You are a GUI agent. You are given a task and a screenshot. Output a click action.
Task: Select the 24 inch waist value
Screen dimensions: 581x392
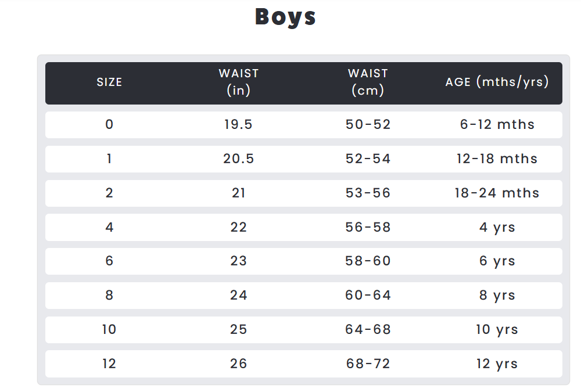pos(239,295)
